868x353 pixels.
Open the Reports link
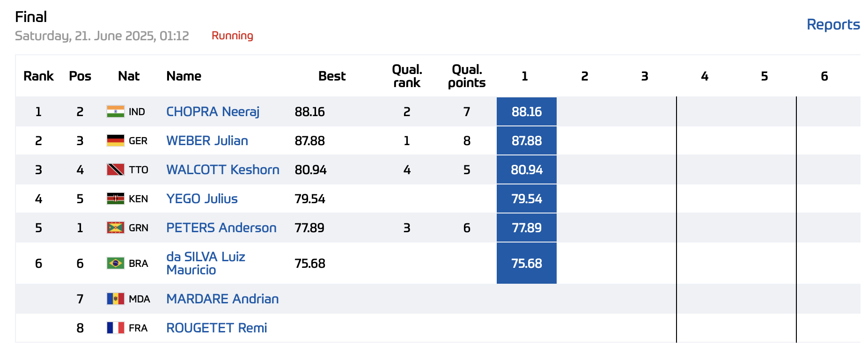point(833,24)
